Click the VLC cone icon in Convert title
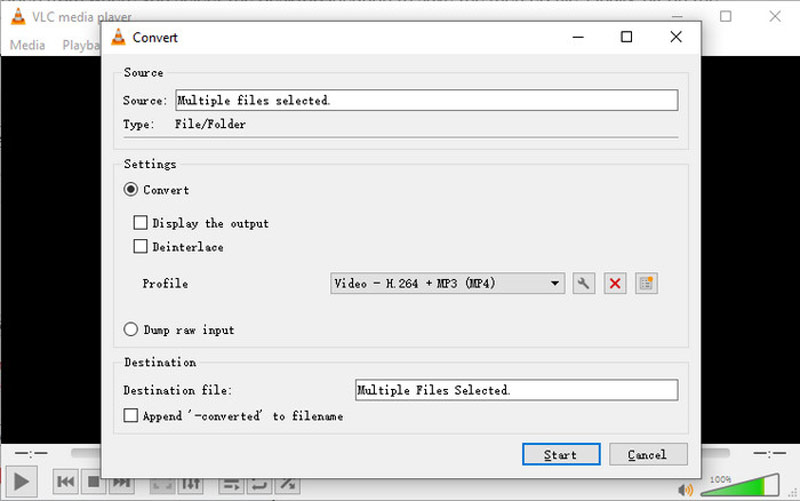The width and height of the screenshot is (800, 501). click(118, 37)
